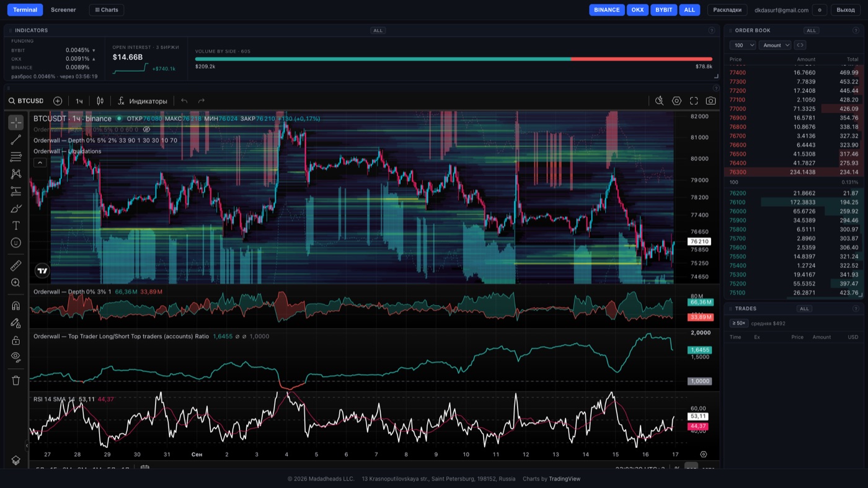
Task: Switch to the Screener tab
Action: pyautogui.click(x=63, y=10)
